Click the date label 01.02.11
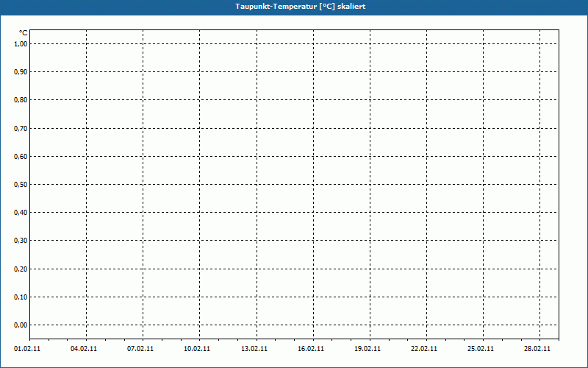 [x=27, y=349]
